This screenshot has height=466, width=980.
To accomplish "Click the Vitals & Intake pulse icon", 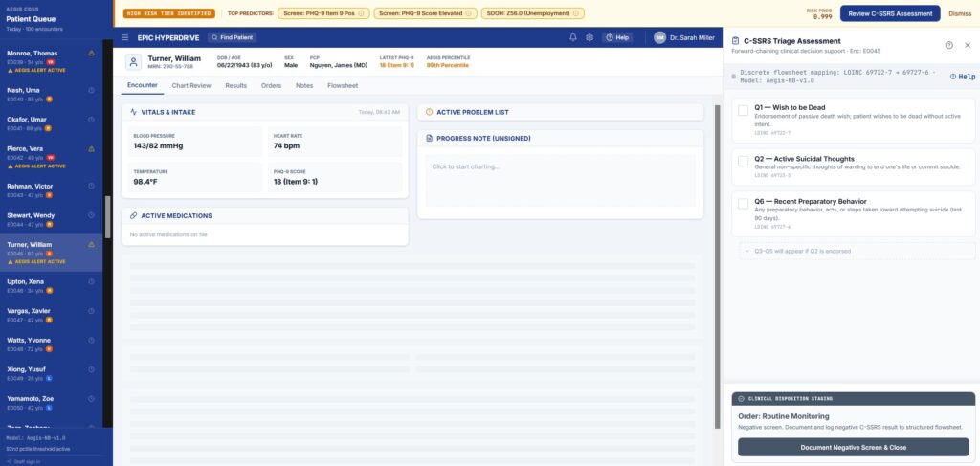I will (133, 113).
